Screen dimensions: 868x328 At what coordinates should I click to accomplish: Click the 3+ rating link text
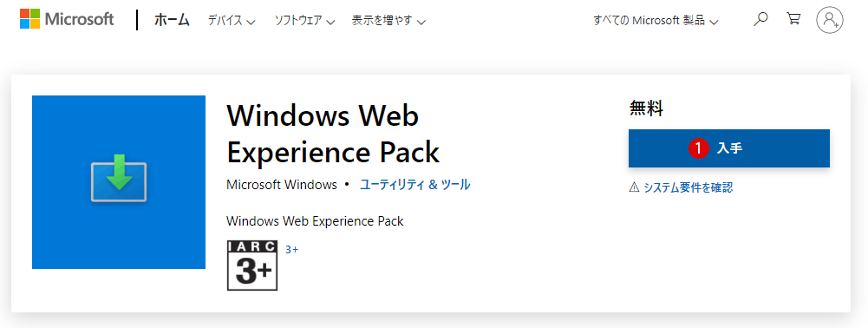291,250
